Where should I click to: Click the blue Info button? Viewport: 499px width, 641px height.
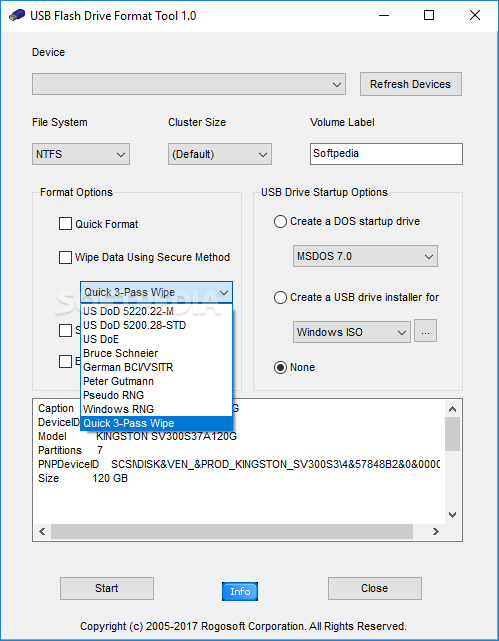pyautogui.click(x=240, y=592)
